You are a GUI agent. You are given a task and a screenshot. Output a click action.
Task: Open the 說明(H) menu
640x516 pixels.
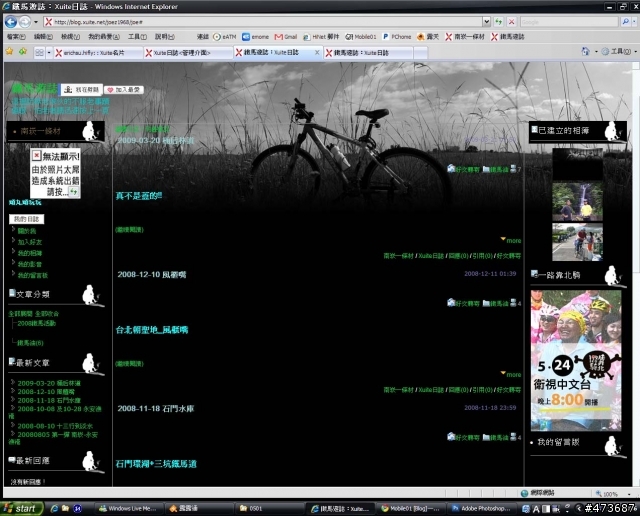coord(164,37)
